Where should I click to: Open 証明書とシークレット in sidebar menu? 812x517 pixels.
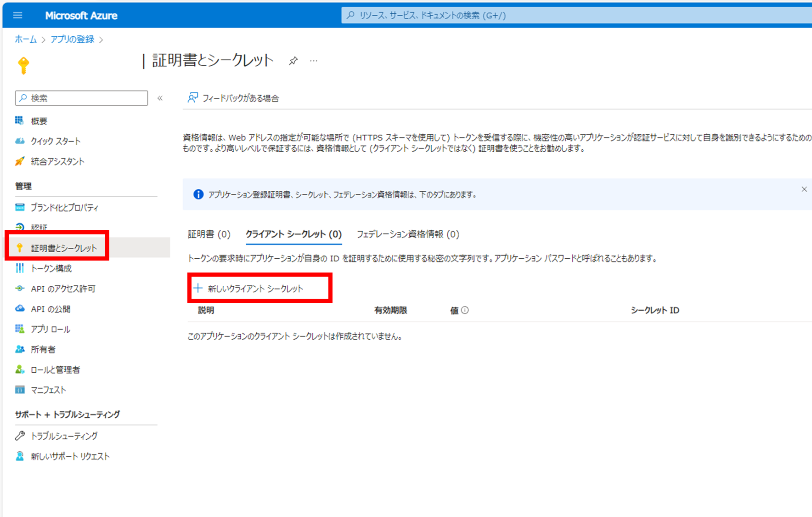click(87, 248)
